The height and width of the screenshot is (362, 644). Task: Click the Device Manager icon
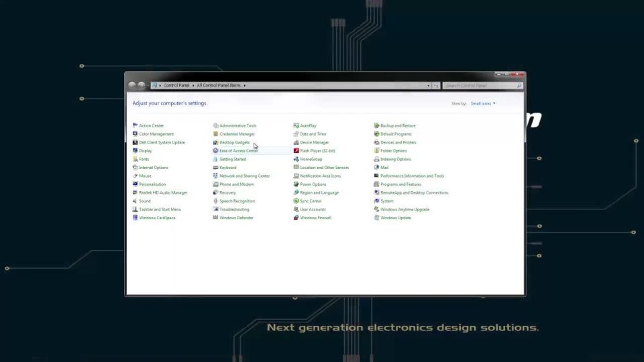[x=296, y=142]
